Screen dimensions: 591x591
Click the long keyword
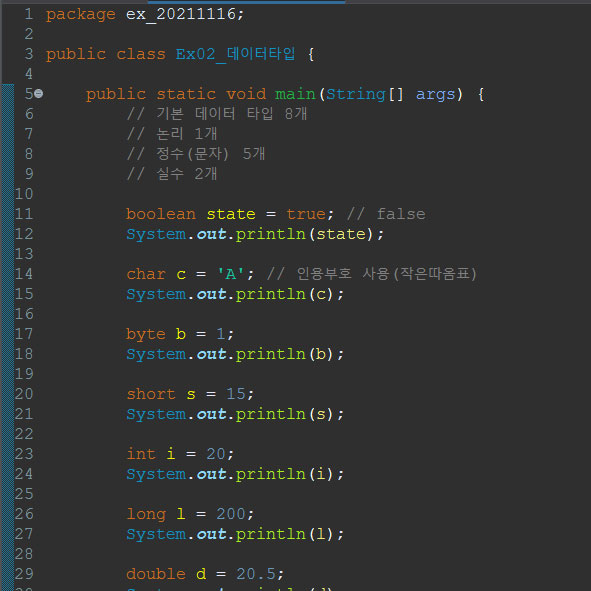click(x=146, y=514)
